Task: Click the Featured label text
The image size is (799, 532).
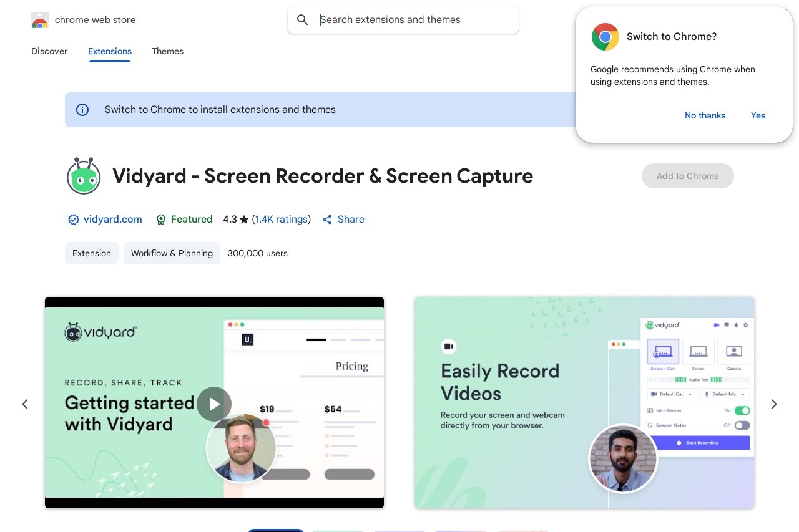Action: (192, 220)
